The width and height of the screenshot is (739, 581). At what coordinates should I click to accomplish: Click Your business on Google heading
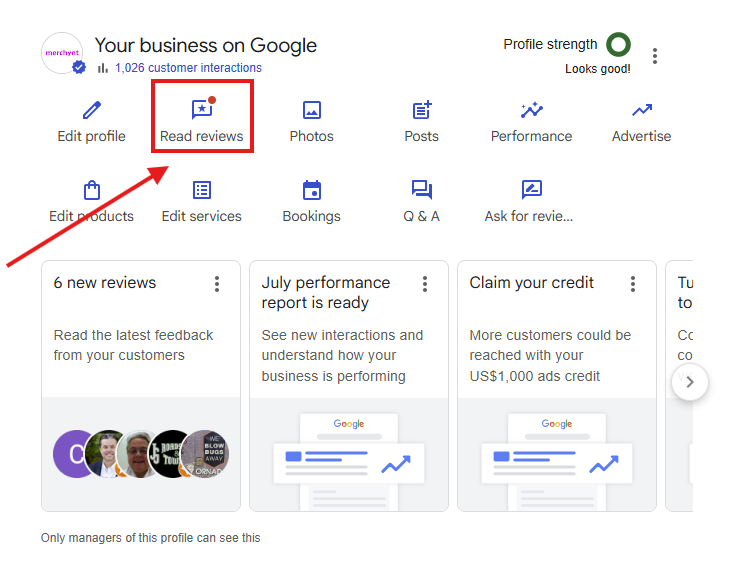click(205, 45)
